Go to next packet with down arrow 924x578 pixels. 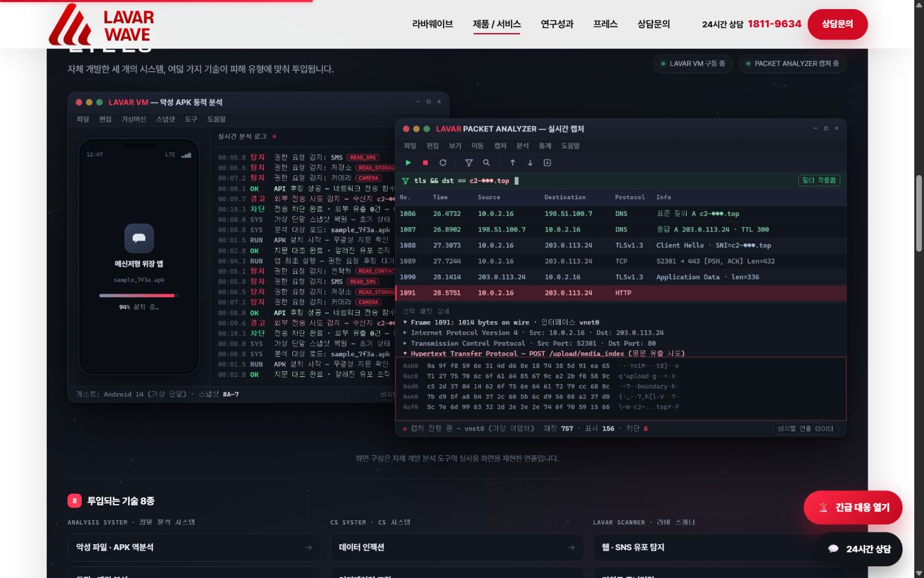pyautogui.click(x=530, y=163)
